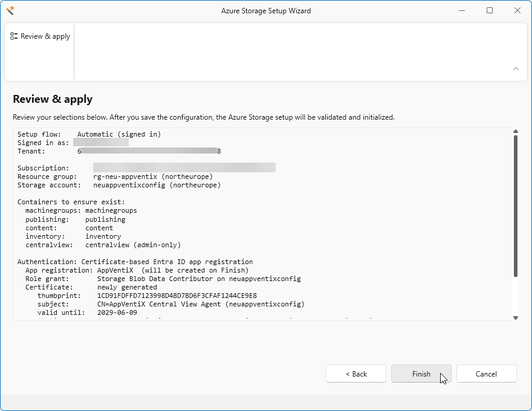The width and height of the screenshot is (532, 411).
Task: Click the wizard wand app icon in title bar
Action: [10, 10]
